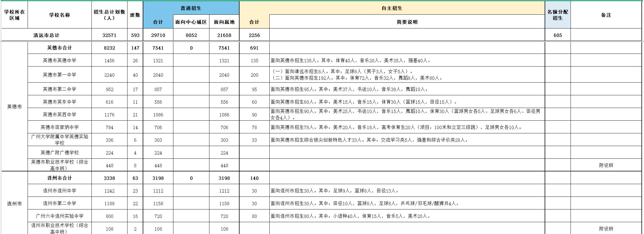Select the 英德市第二中学 school name

click(60, 89)
